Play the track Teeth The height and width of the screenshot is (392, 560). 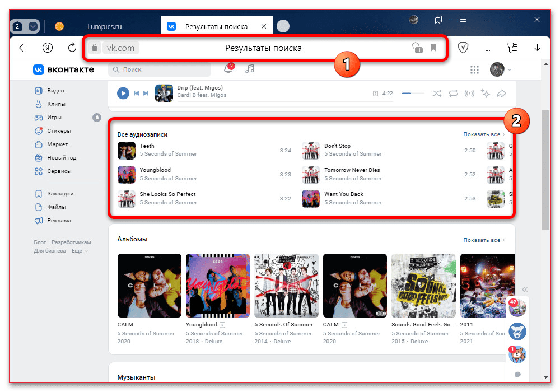pyautogui.click(x=127, y=150)
